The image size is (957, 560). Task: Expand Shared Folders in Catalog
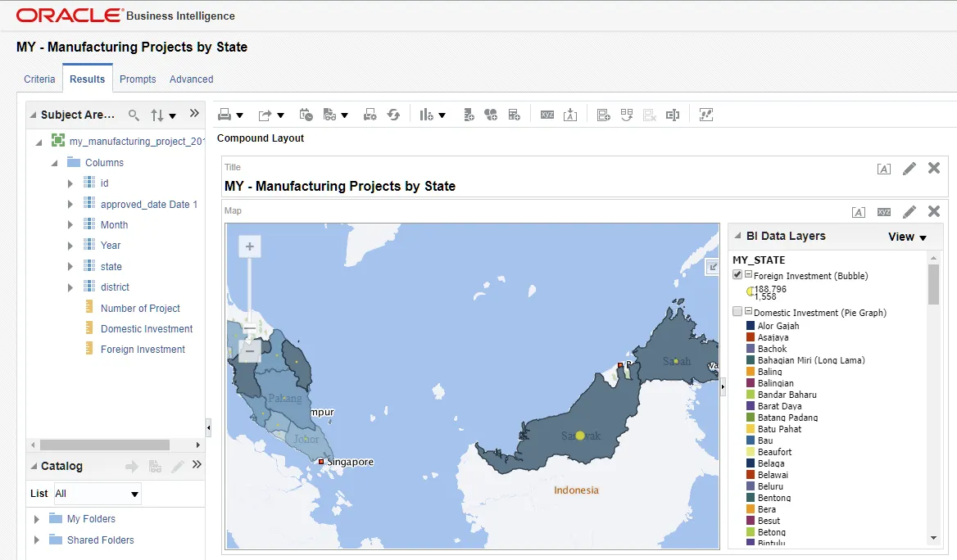tap(37, 540)
